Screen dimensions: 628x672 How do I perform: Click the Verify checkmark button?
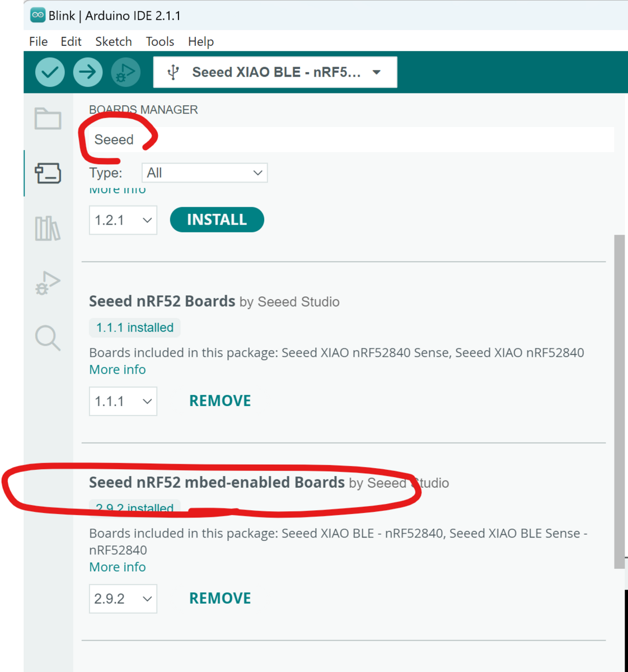click(x=50, y=72)
